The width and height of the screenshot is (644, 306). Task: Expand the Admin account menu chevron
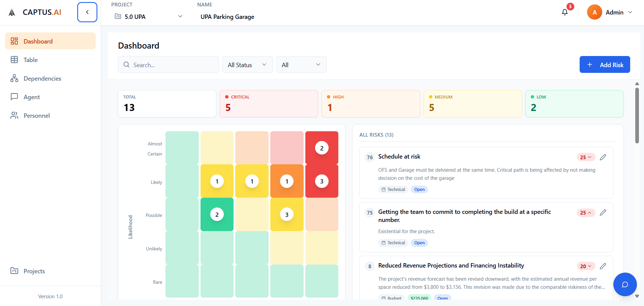coord(630,12)
